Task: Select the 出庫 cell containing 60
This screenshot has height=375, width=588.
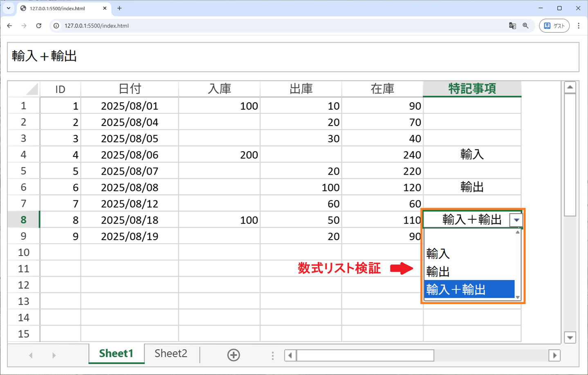Action: (x=301, y=204)
